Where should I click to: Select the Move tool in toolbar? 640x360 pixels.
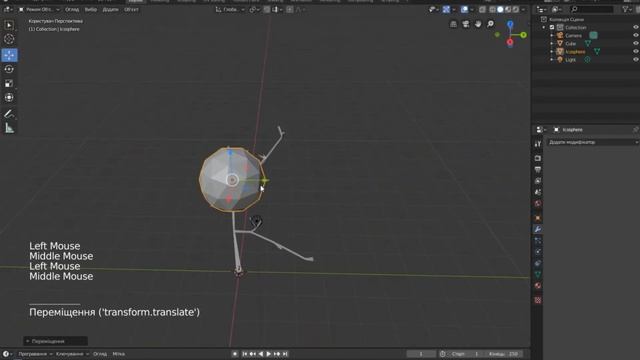[9, 55]
